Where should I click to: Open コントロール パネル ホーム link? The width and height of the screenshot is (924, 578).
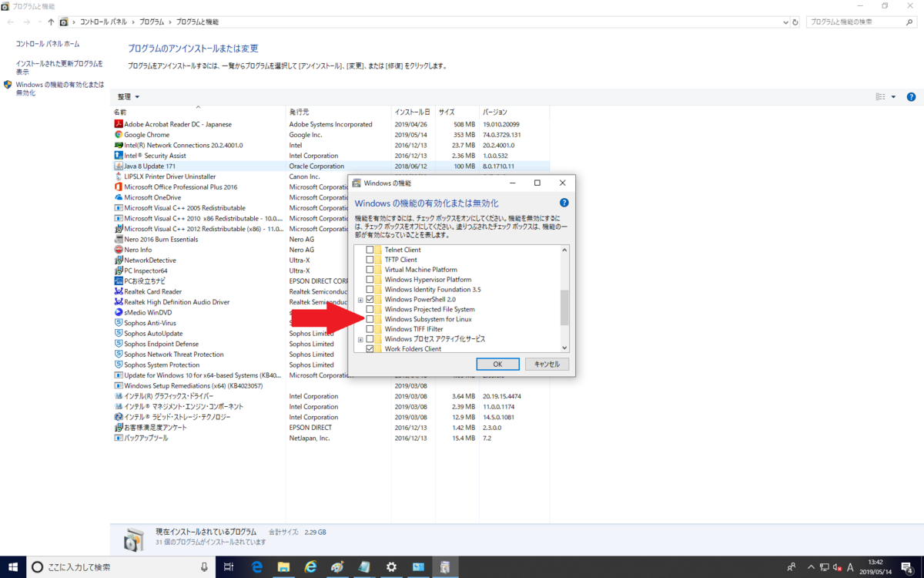(x=48, y=44)
